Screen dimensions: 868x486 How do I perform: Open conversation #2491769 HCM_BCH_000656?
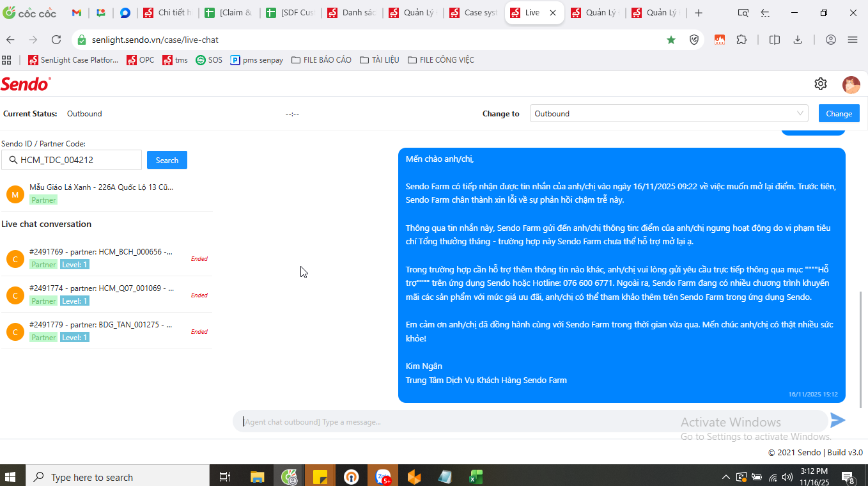(x=107, y=258)
